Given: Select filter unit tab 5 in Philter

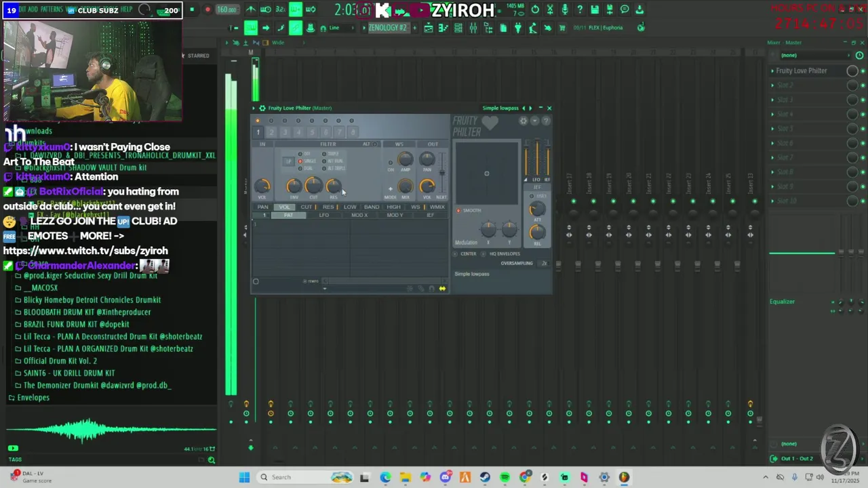Looking at the screenshot, I should coord(313,132).
